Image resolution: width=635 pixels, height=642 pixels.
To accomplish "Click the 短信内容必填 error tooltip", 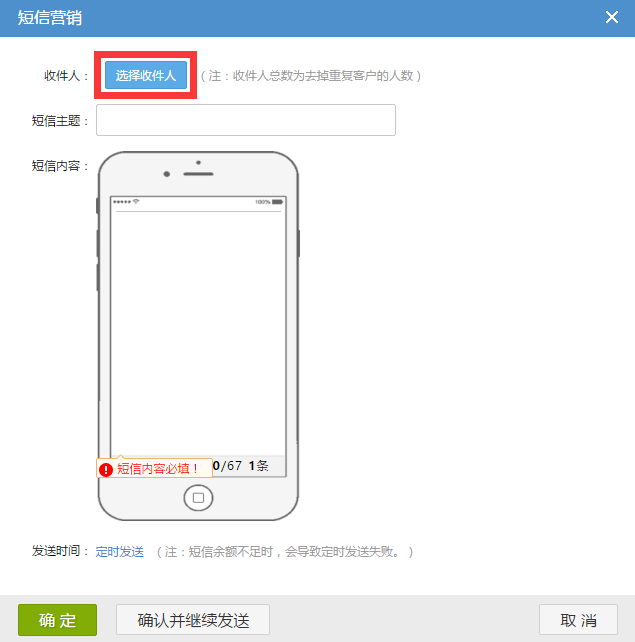I will click(154, 468).
